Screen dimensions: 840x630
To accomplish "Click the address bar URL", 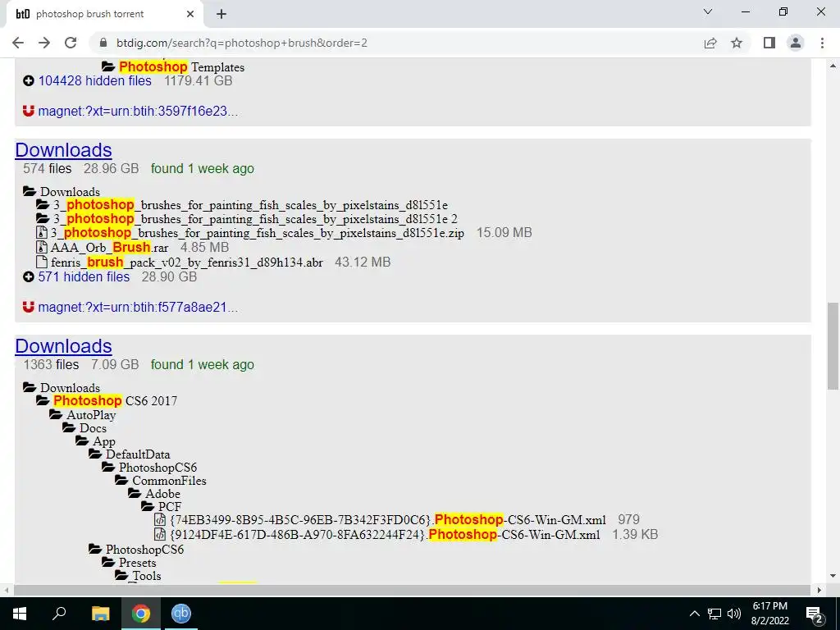I will point(242,43).
